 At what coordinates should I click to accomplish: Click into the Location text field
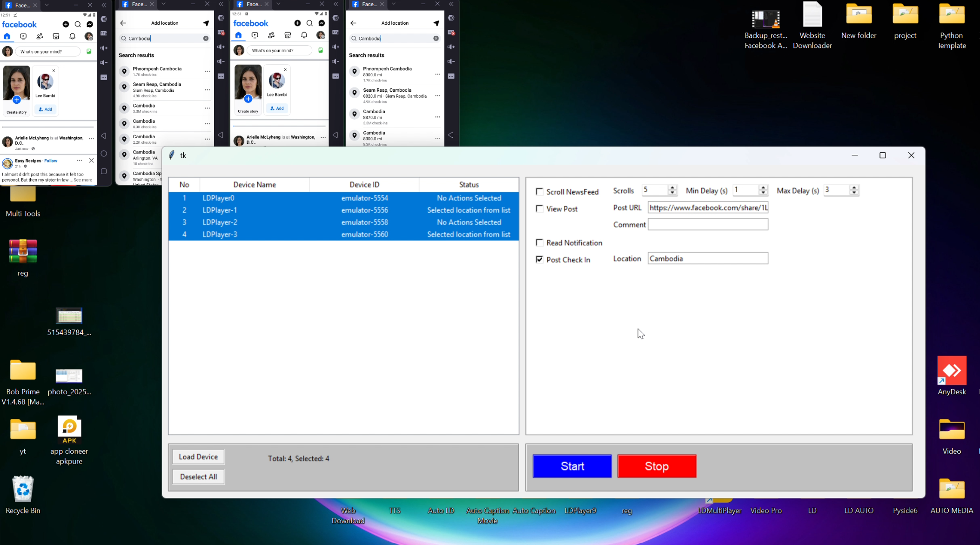click(x=707, y=259)
